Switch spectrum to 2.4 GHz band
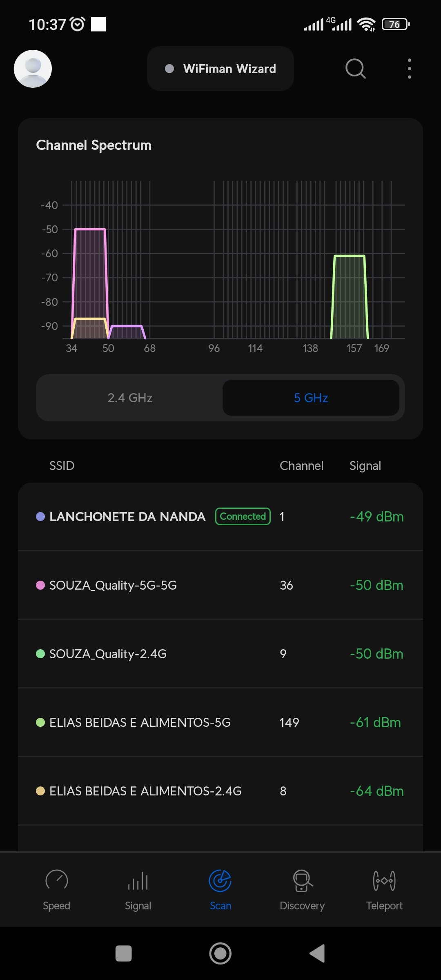 pos(130,398)
